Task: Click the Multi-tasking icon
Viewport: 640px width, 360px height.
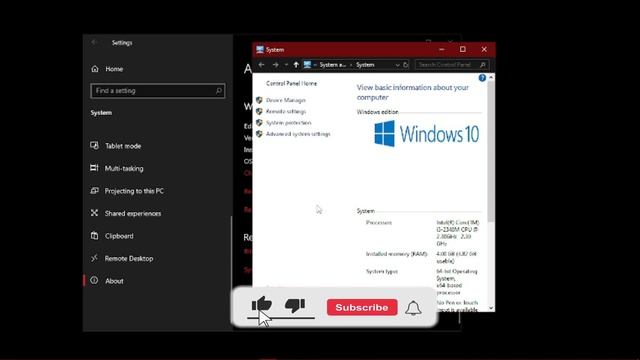Action: (x=94, y=168)
